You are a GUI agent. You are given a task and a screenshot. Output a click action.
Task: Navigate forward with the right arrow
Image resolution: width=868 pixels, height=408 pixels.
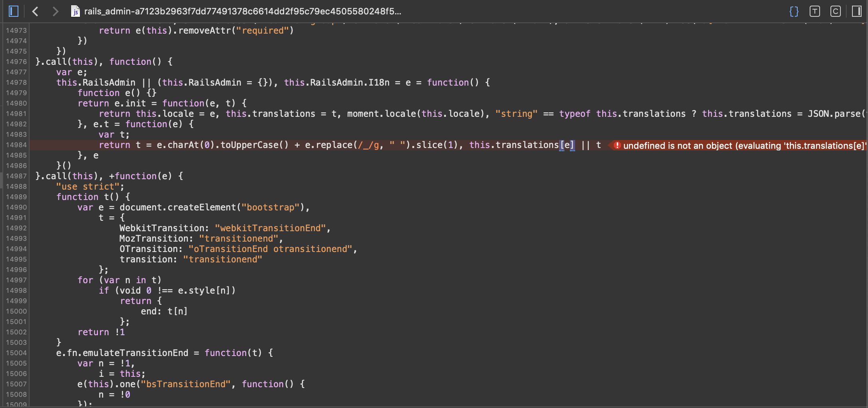[x=55, y=11]
